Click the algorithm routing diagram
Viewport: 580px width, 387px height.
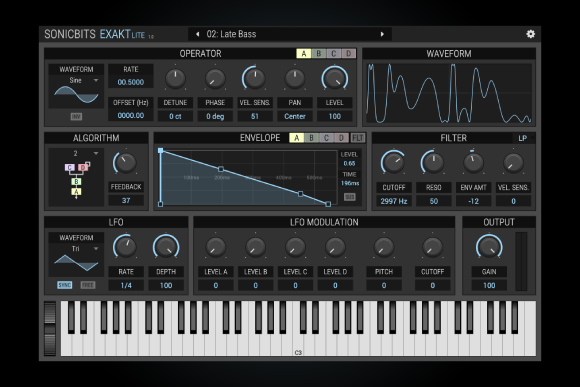click(x=77, y=179)
